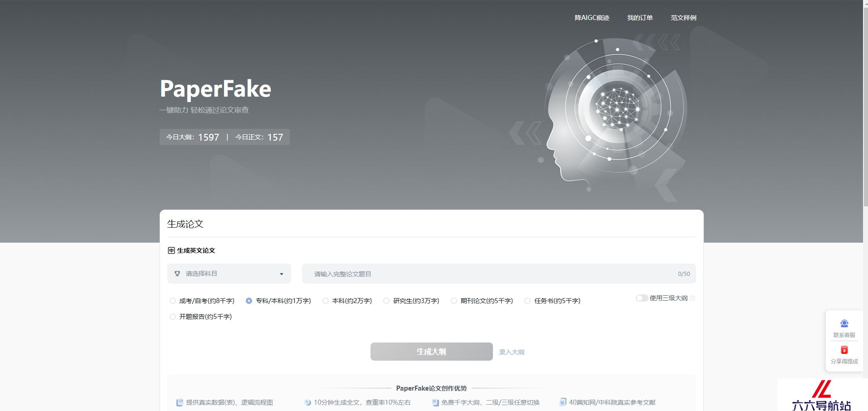Click the 今日大纲 1597 counter

click(193, 137)
